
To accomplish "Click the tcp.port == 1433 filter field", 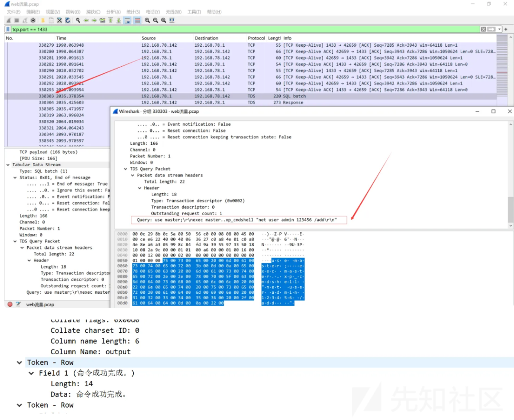I will 245,30.
